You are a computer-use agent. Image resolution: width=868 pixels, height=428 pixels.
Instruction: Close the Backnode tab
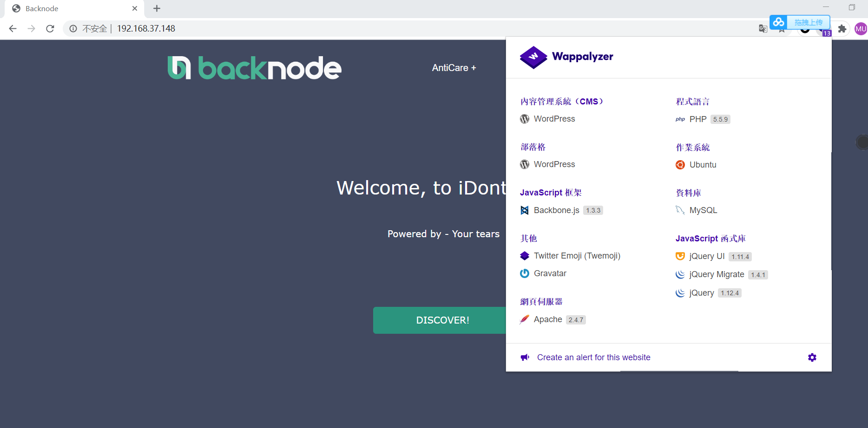(135, 8)
